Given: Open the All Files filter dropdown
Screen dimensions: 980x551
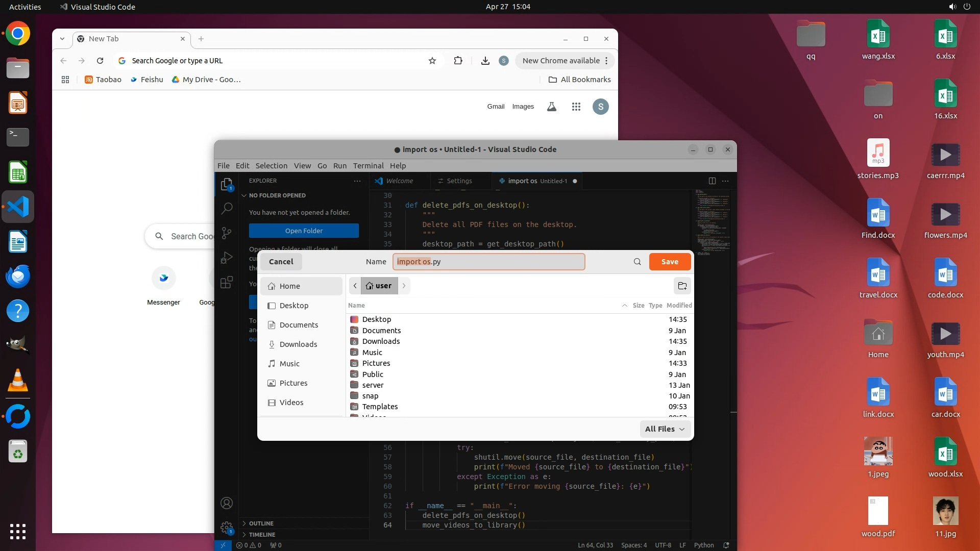Looking at the screenshot, I should click(x=665, y=429).
